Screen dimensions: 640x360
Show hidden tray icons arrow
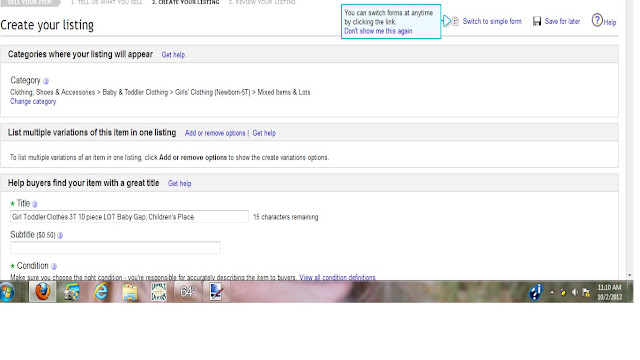[552, 292]
